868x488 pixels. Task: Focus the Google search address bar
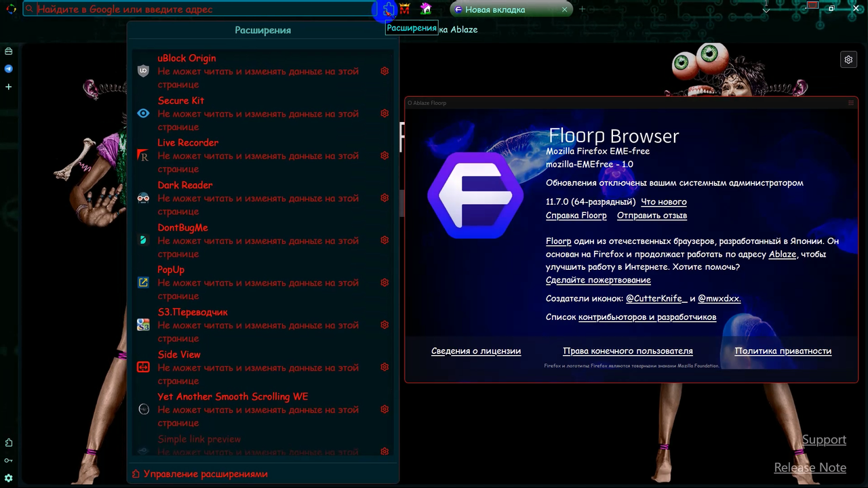tap(199, 9)
